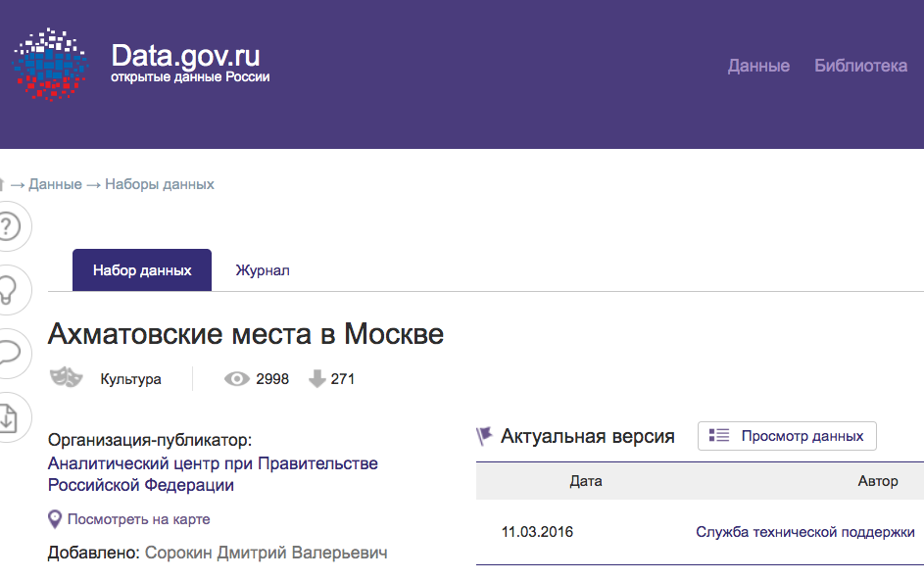Screen dimensions: 924x580
Task: Click the Организация-публикатор label
Action: [x=150, y=440]
